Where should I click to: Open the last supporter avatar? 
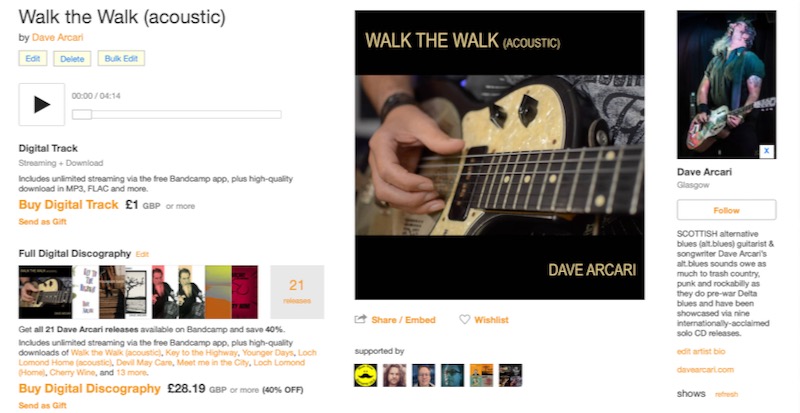click(x=510, y=375)
